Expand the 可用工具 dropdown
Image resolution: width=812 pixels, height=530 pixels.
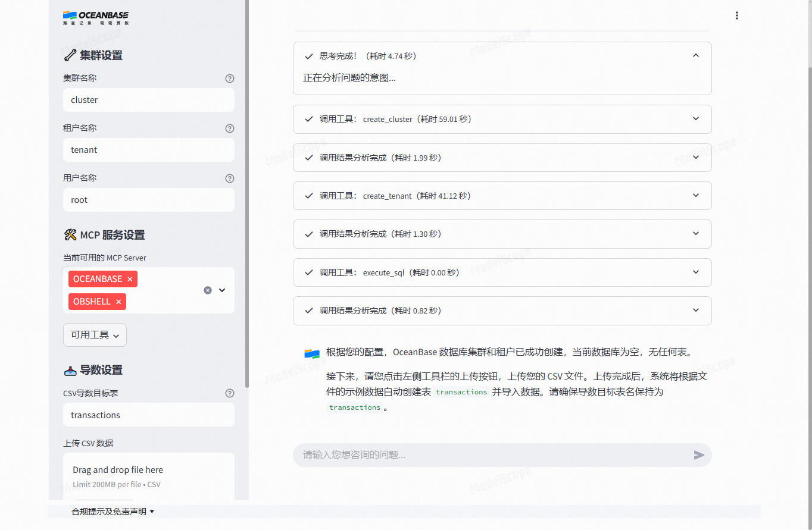tap(95, 335)
